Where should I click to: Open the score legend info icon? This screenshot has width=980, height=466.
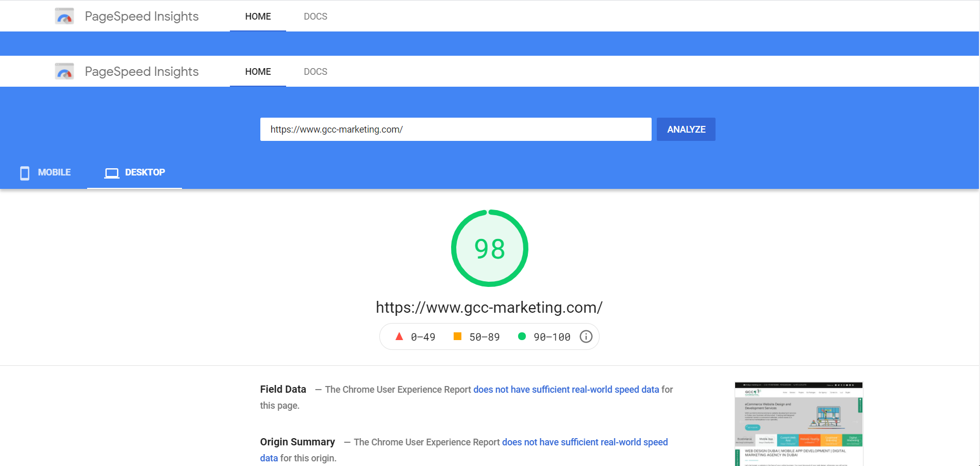click(586, 336)
